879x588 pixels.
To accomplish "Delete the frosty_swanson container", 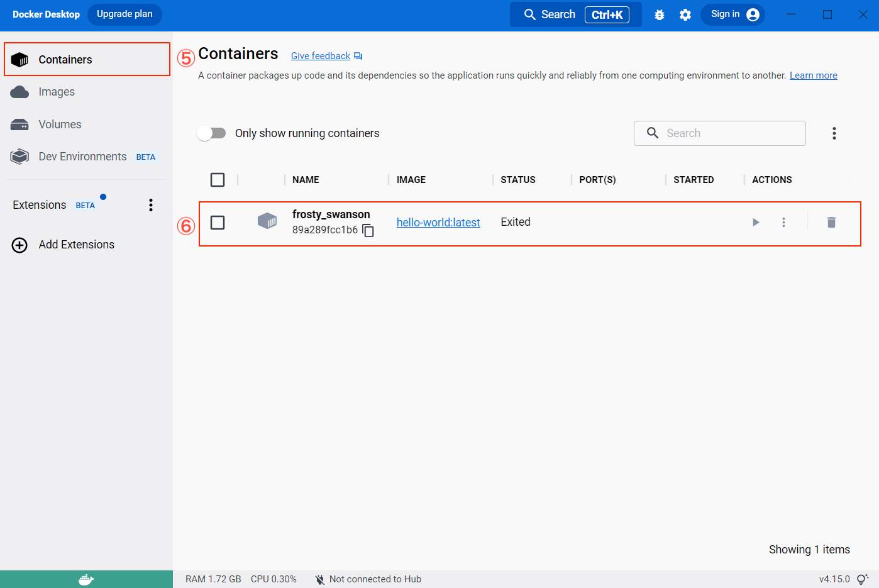I will (x=831, y=222).
